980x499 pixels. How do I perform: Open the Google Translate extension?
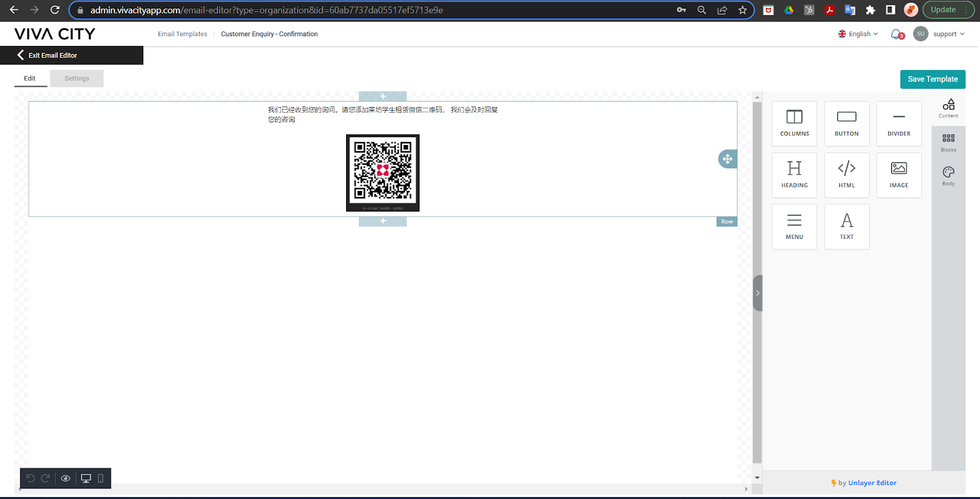pos(850,10)
